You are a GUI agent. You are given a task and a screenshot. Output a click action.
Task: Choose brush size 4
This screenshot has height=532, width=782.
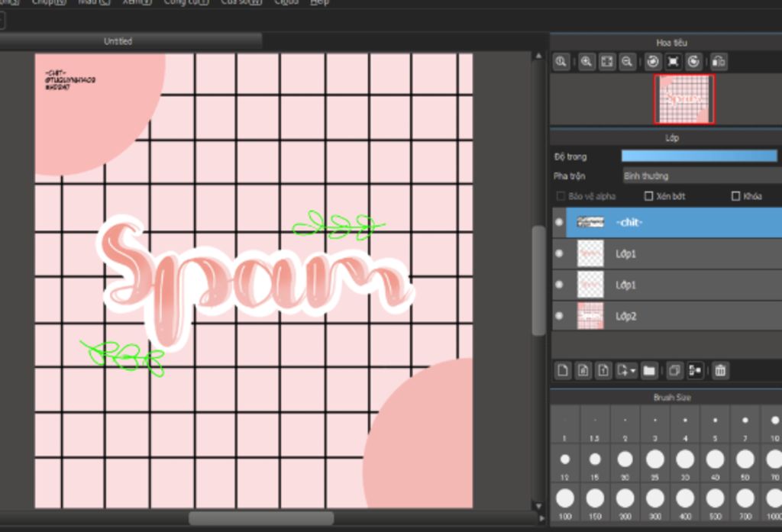685,424
